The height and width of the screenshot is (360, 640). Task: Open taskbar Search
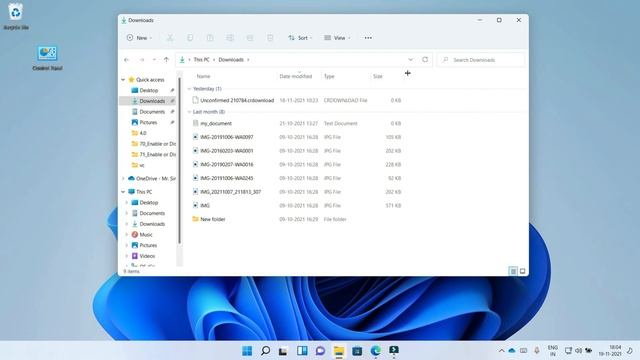click(x=265, y=351)
